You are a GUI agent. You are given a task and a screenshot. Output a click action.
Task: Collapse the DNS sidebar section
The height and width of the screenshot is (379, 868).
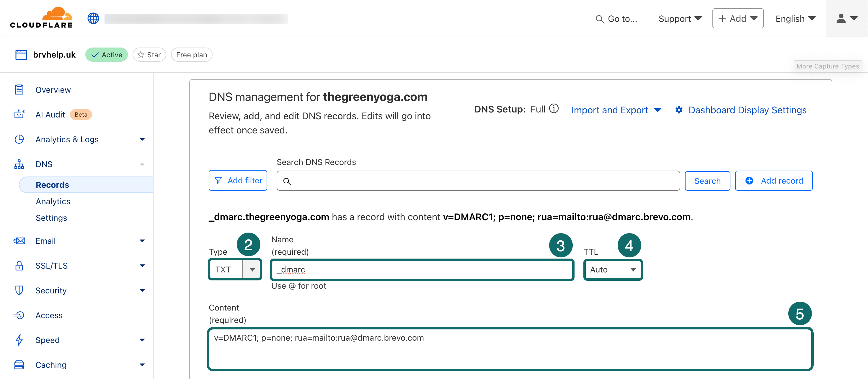point(142,164)
